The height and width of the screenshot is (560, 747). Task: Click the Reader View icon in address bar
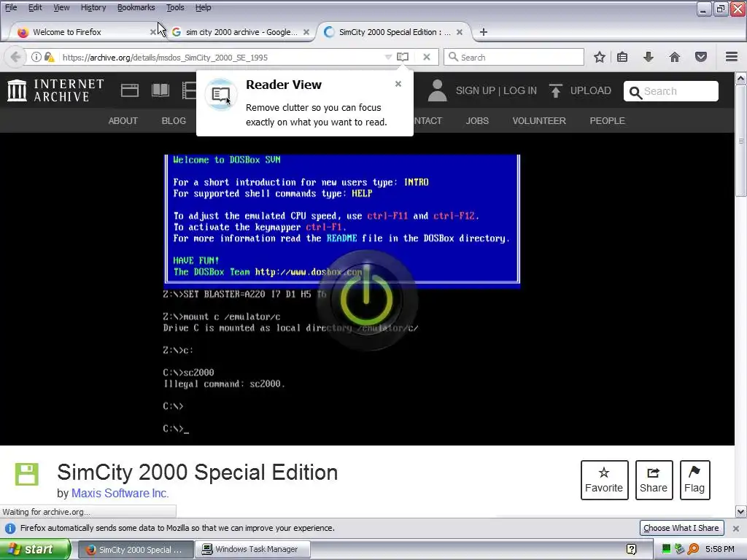(403, 57)
